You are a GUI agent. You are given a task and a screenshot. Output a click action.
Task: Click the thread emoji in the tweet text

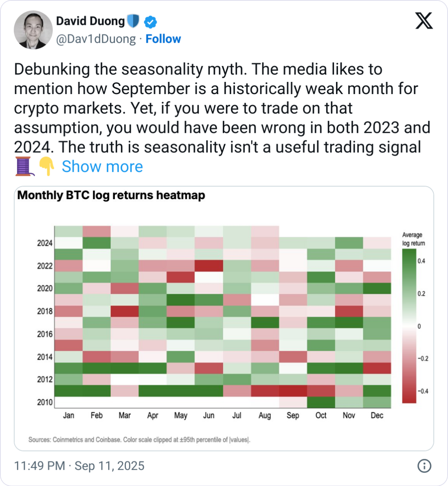[23, 166]
